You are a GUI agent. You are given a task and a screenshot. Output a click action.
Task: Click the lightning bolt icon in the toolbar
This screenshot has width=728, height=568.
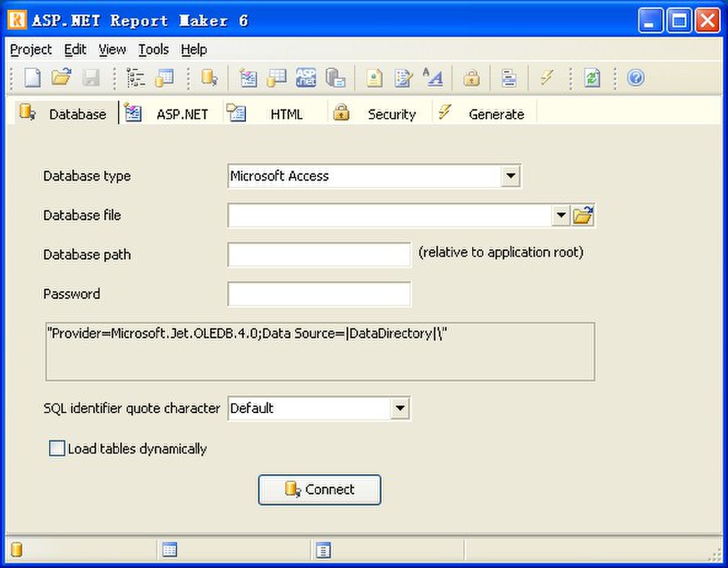[547, 77]
